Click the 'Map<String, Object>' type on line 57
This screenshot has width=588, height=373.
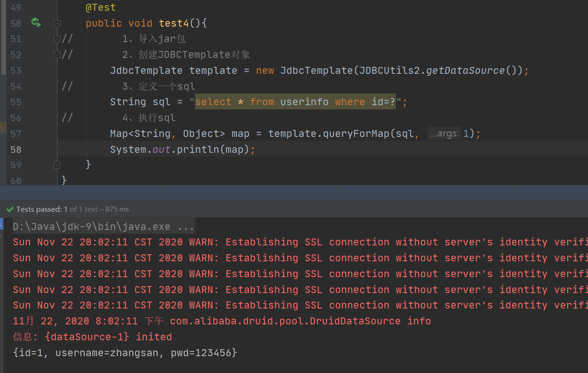[167, 134]
